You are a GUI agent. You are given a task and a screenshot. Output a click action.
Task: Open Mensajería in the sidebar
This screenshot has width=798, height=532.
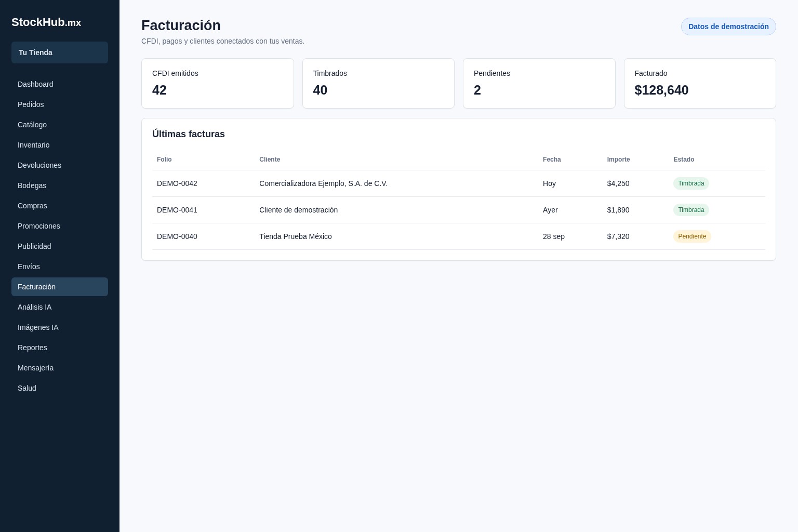point(60,368)
